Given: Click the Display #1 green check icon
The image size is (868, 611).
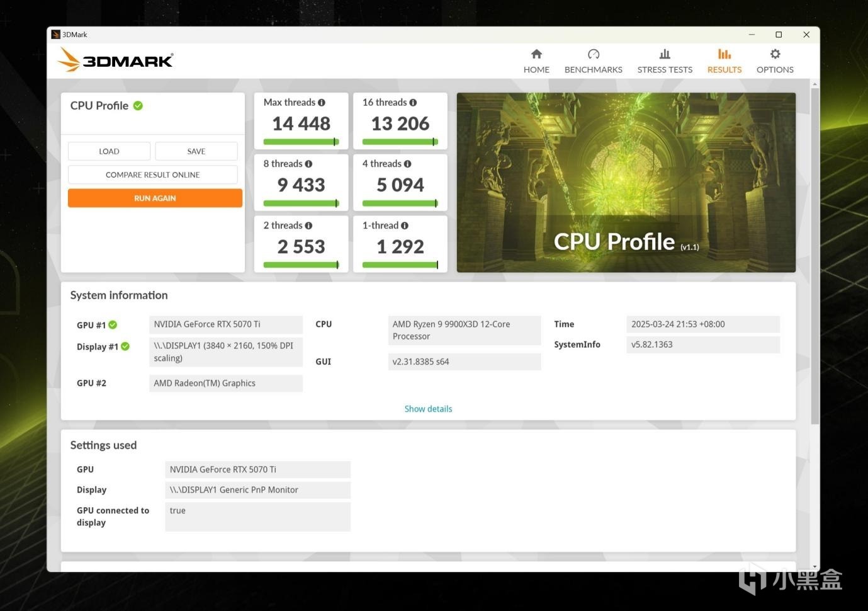Looking at the screenshot, I should click(x=125, y=346).
